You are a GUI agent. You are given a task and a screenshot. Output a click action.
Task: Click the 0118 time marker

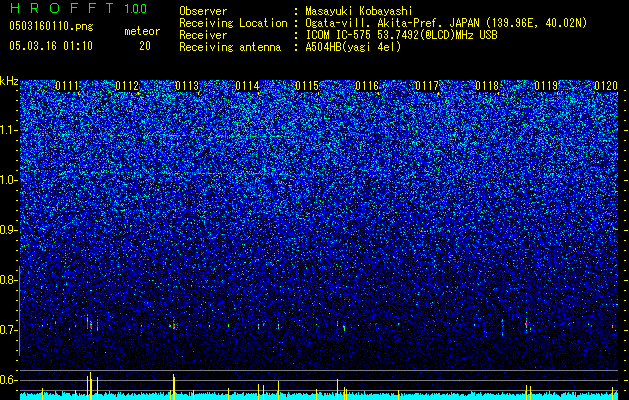[487, 86]
